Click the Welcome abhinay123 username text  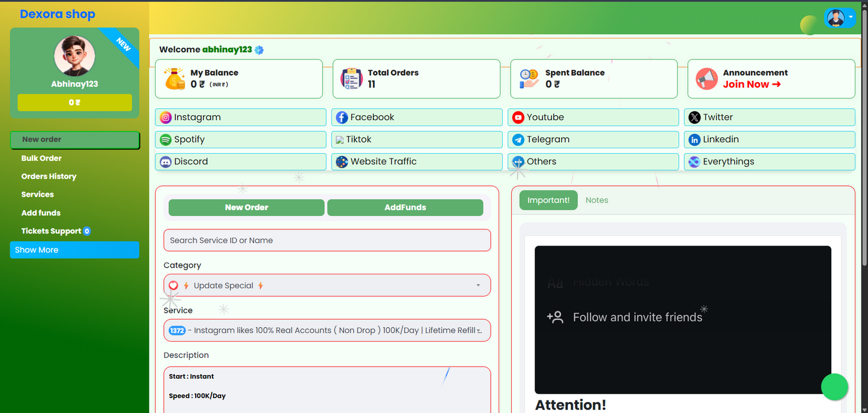coord(227,50)
